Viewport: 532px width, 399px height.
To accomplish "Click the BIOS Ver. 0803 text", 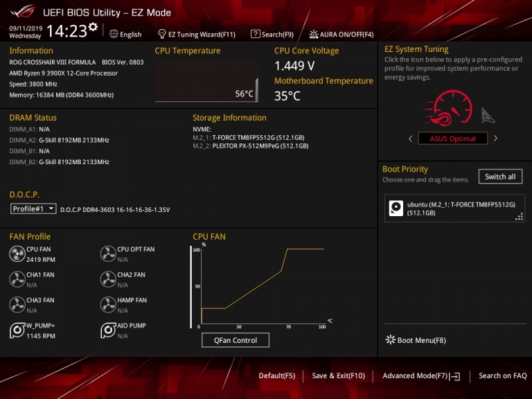I will tap(123, 62).
